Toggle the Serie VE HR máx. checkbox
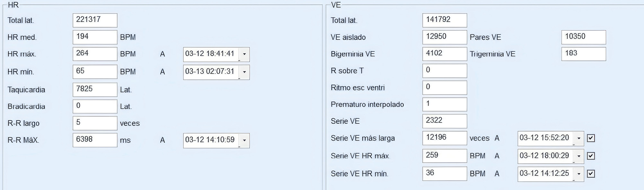Image resolution: width=644 pixels, height=190 pixels. pos(591,156)
